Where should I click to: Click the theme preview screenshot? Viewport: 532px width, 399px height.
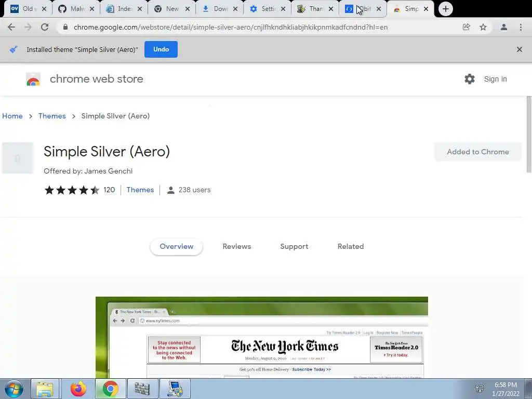pyautogui.click(x=262, y=337)
